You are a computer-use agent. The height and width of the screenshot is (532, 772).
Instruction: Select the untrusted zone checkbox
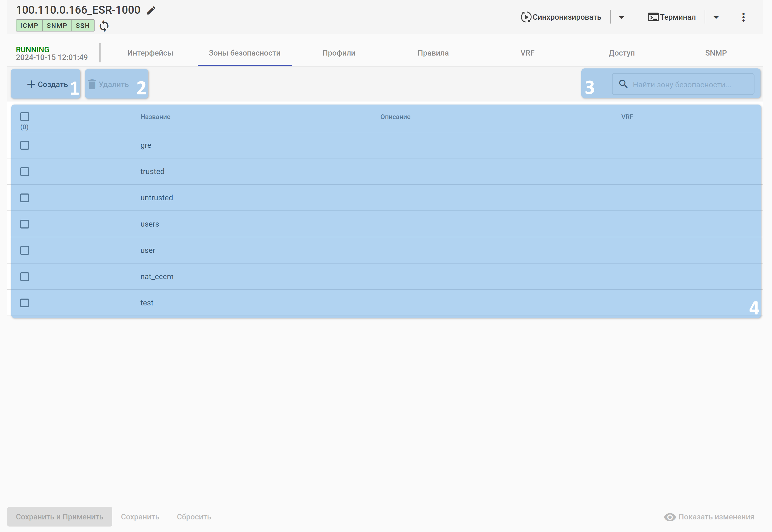tap(25, 198)
